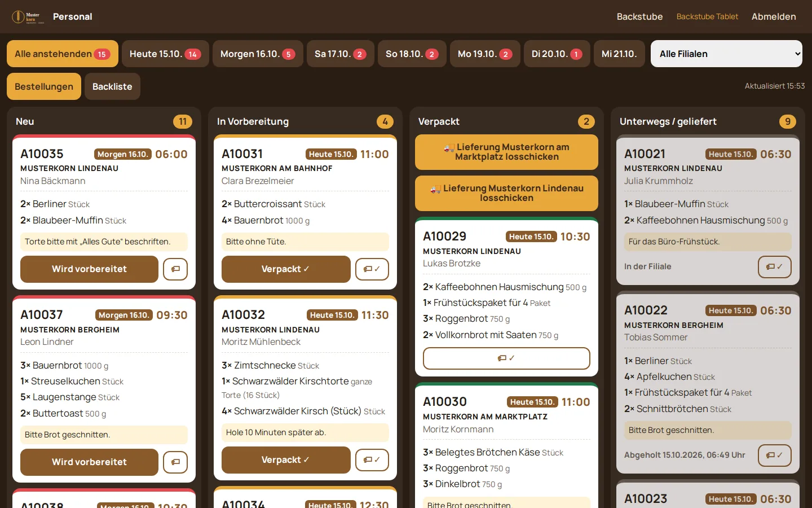Click the label-printed icon on order A10032

(x=372, y=460)
